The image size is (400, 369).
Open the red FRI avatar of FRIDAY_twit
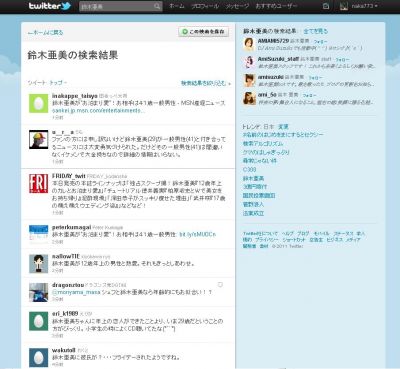pyautogui.click(x=38, y=183)
